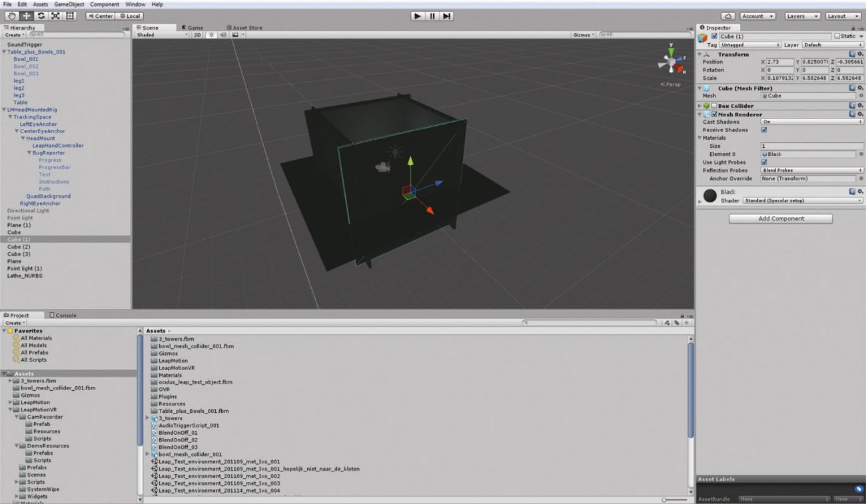The width and height of the screenshot is (866, 504).
Task: Toggle Receive Shadows checkbox
Action: coord(764,130)
